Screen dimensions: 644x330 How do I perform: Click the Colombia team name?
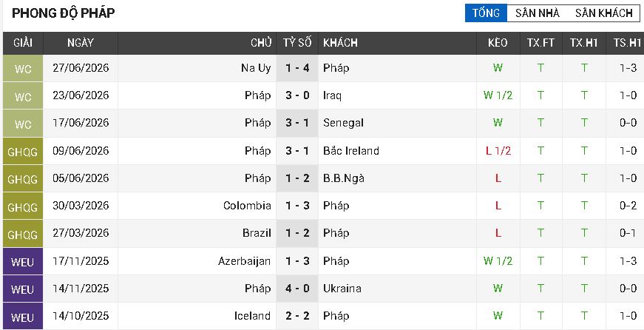(x=247, y=206)
